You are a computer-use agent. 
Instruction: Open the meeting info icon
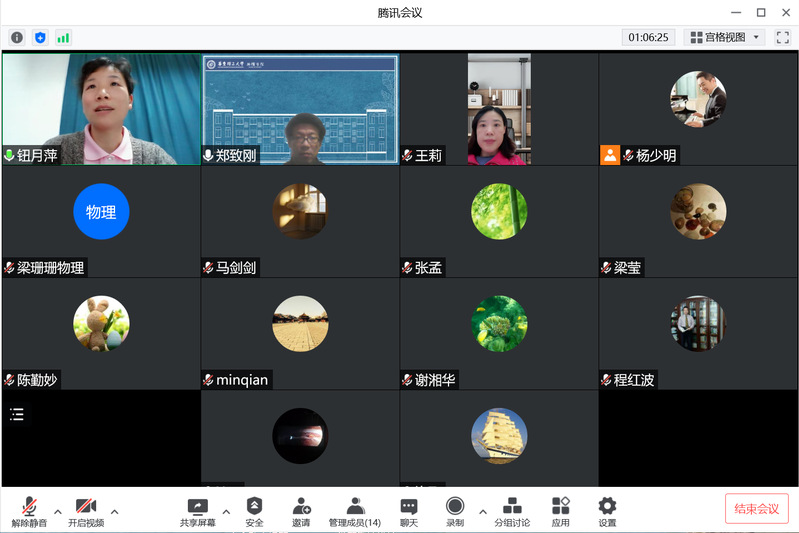click(17, 37)
